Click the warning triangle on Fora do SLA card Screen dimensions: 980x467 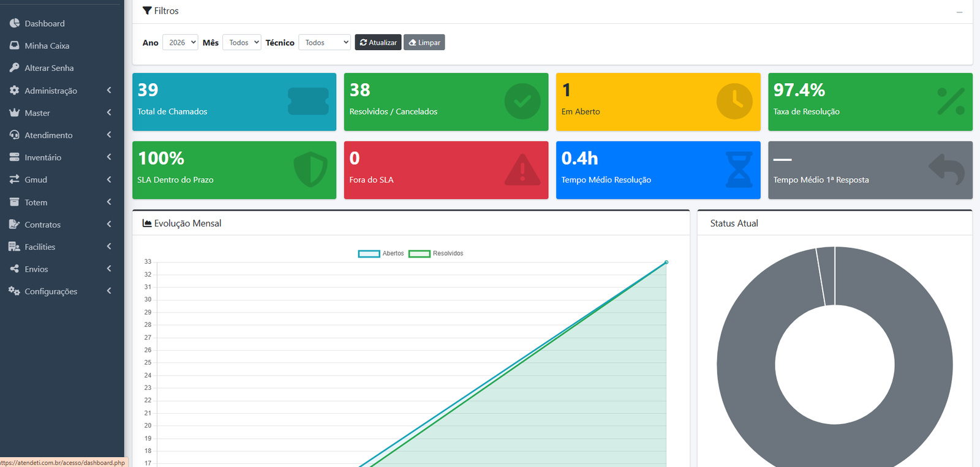(x=522, y=170)
